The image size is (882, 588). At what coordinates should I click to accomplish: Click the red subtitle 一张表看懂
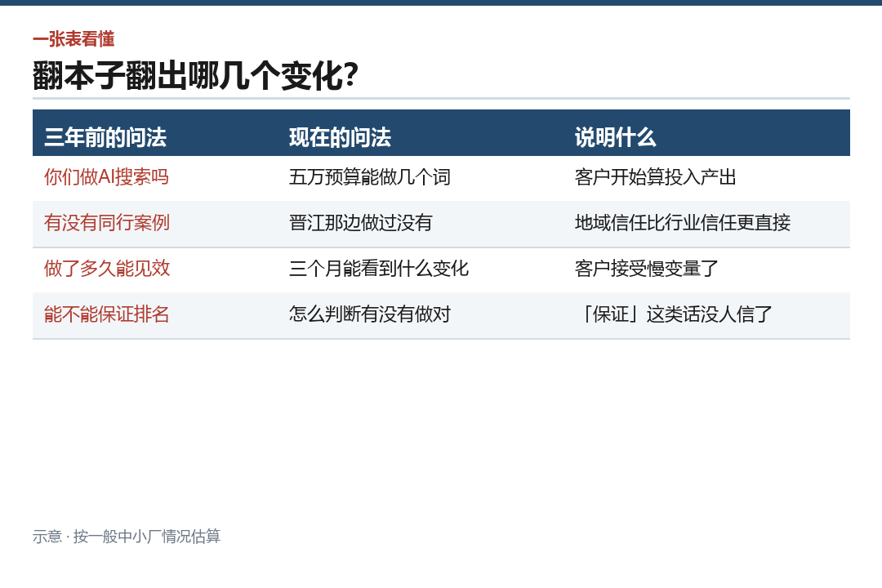coord(73,39)
